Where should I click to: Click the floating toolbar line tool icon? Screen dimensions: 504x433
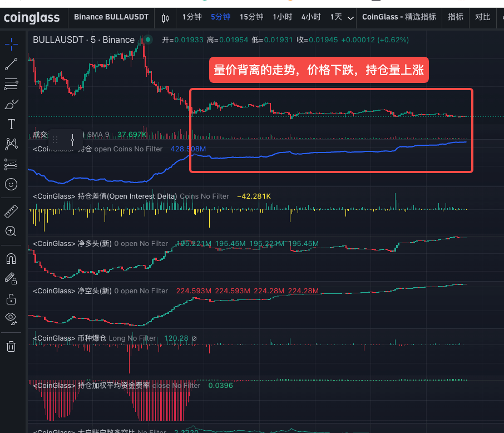point(73,140)
